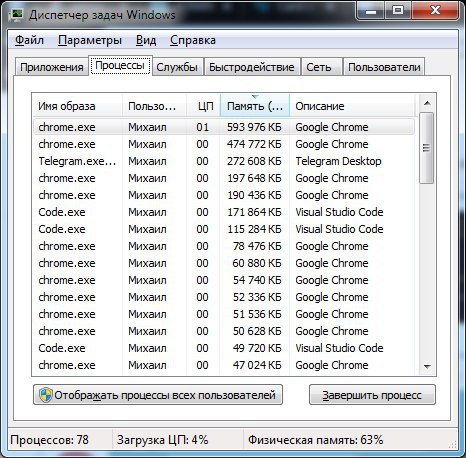Screen dimensions: 466x458
Task: Select the Процессы tab
Action: [120, 65]
